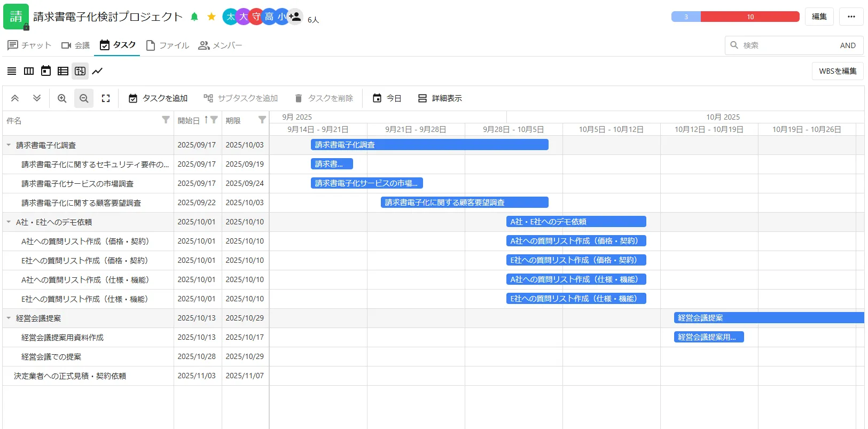Open the チャット tab
868x429 pixels.
point(29,45)
